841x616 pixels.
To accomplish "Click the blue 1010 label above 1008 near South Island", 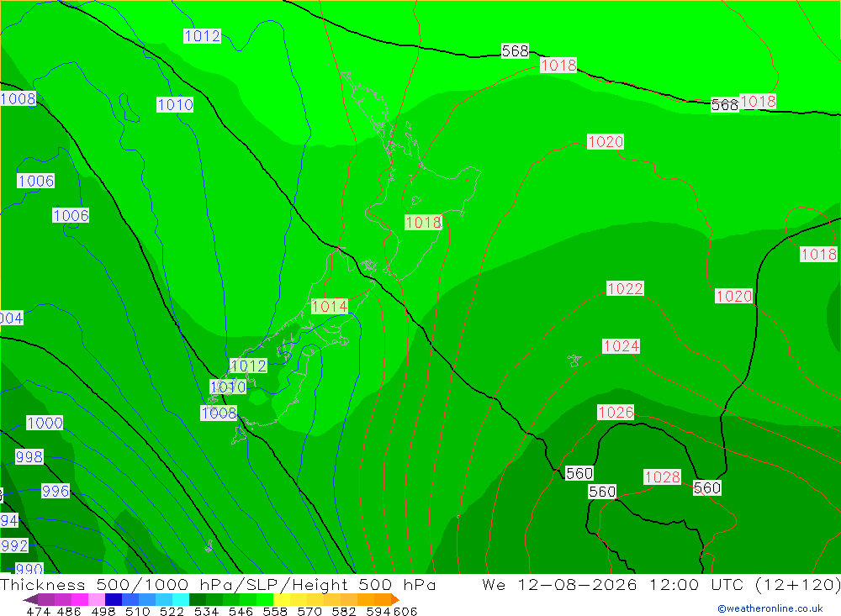I will coord(228,387).
